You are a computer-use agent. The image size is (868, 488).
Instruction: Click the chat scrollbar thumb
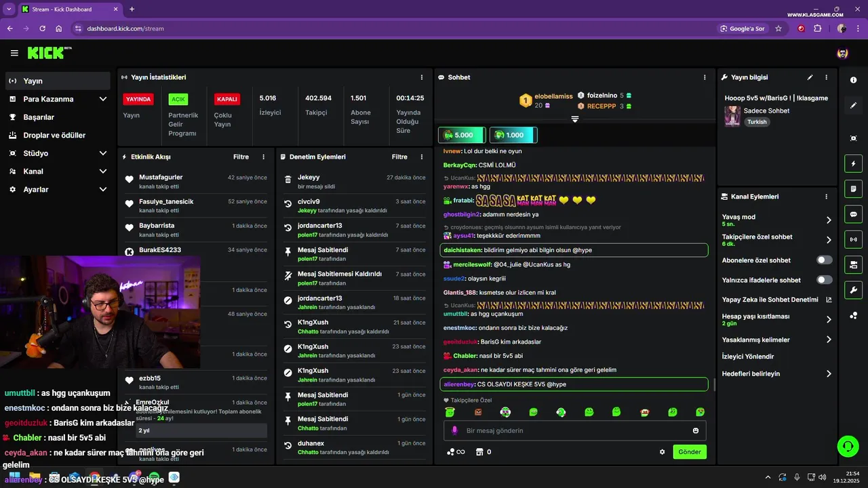click(x=713, y=385)
